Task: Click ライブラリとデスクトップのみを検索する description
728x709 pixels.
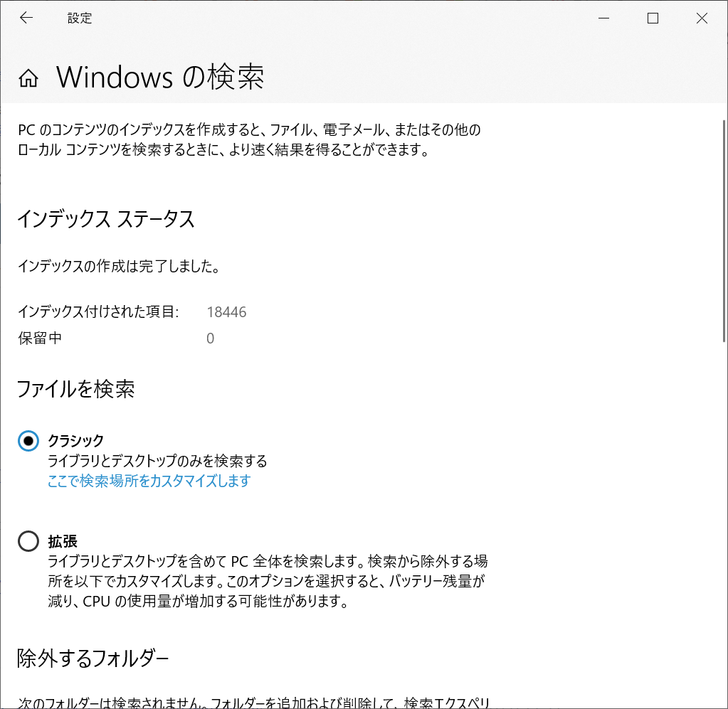Action: (x=158, y=461)
